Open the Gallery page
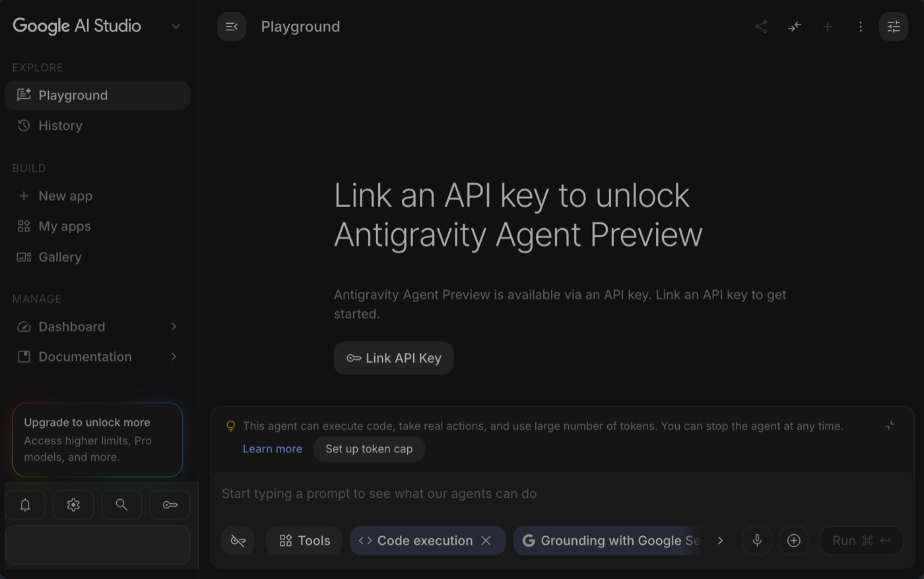This screenshot has width=924, height=579. (x=98, y=257)
